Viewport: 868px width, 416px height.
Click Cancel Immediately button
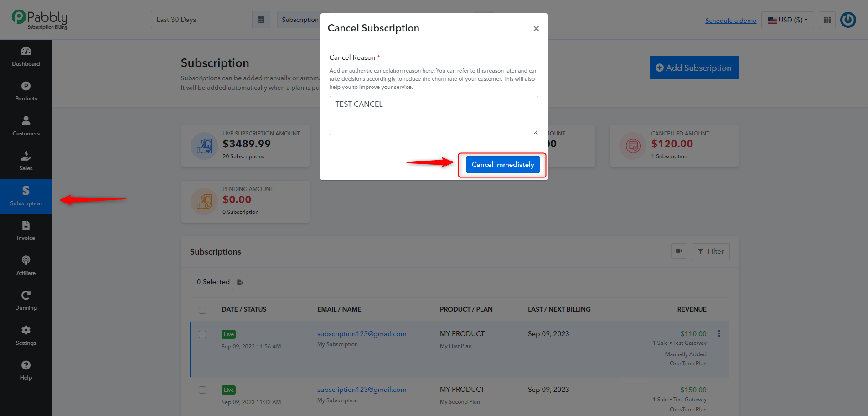[x=503, y=165]
